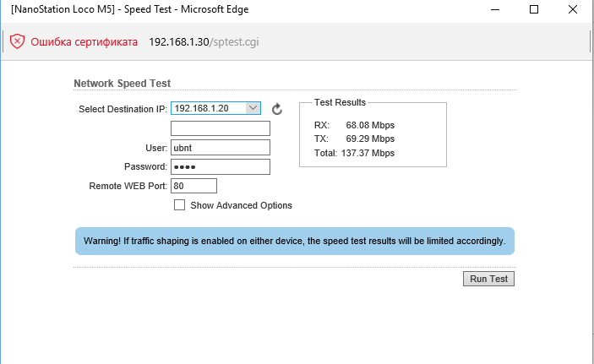Click the Network Speed Test heading
Viewport: 594px width, 364px height.
point(122,84)
